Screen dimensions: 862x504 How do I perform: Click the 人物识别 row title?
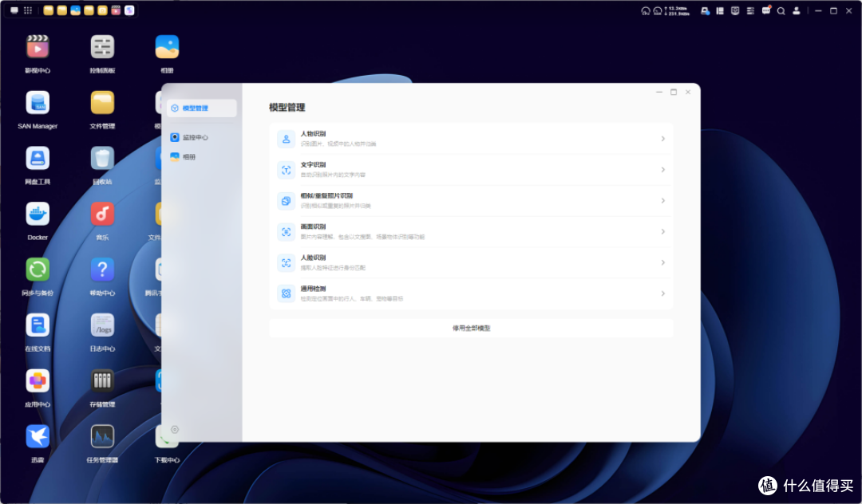point(313,134)
